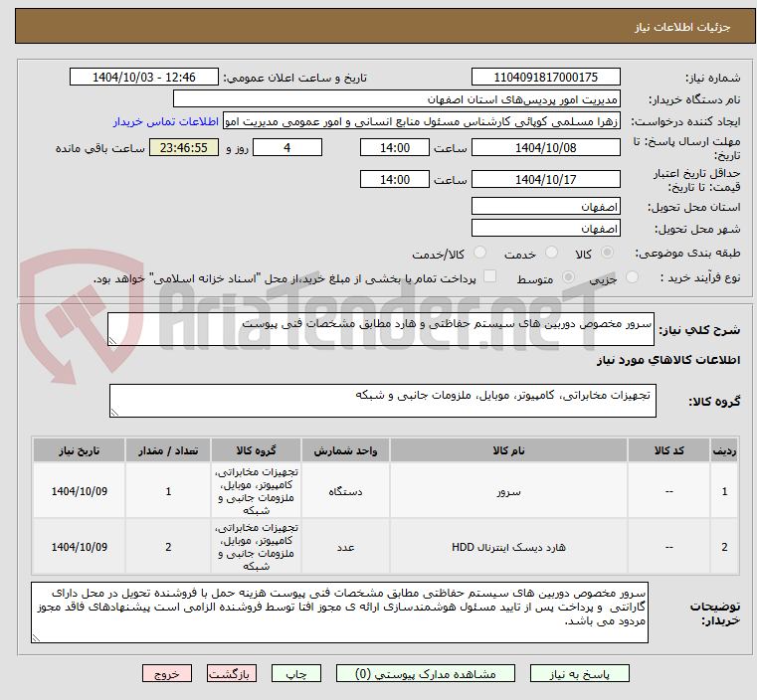Open مشاهده مدارک پیوستی (0) button

pyautogui.click(x=426, y=673)
